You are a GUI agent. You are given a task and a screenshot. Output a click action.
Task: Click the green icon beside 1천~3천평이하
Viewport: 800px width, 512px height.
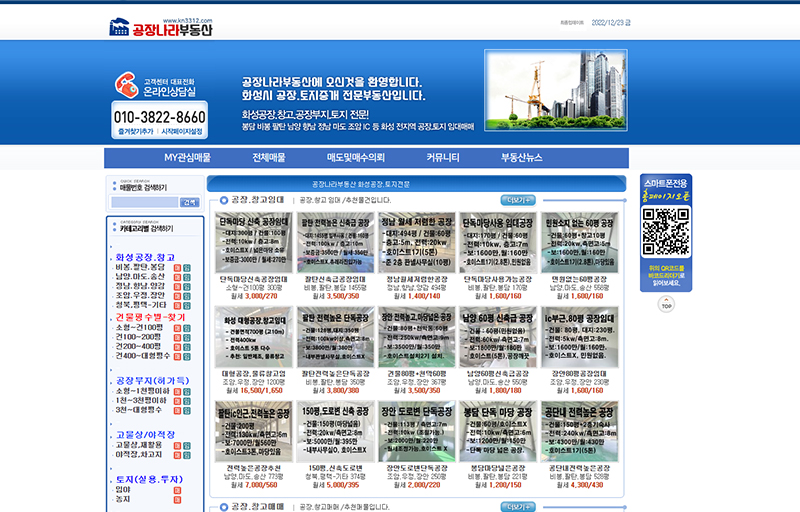(x=187, y=401)
